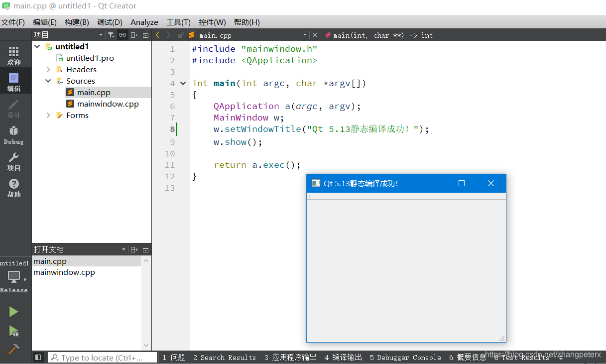Click the down arrow of the 打开文档 scrollbar

pos(146,345)
